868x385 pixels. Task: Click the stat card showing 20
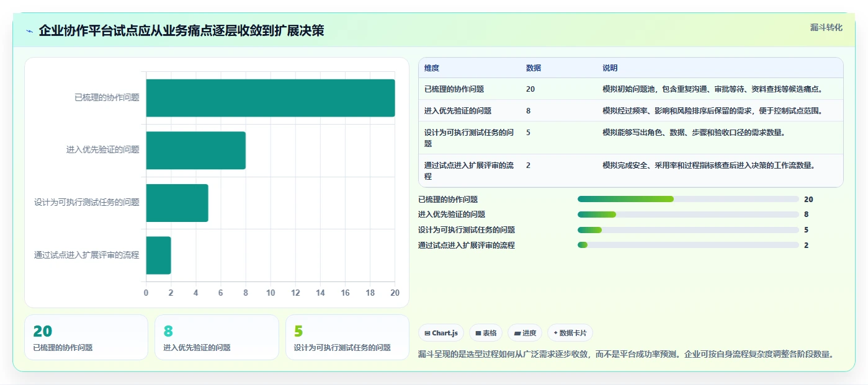coord(86,337)
